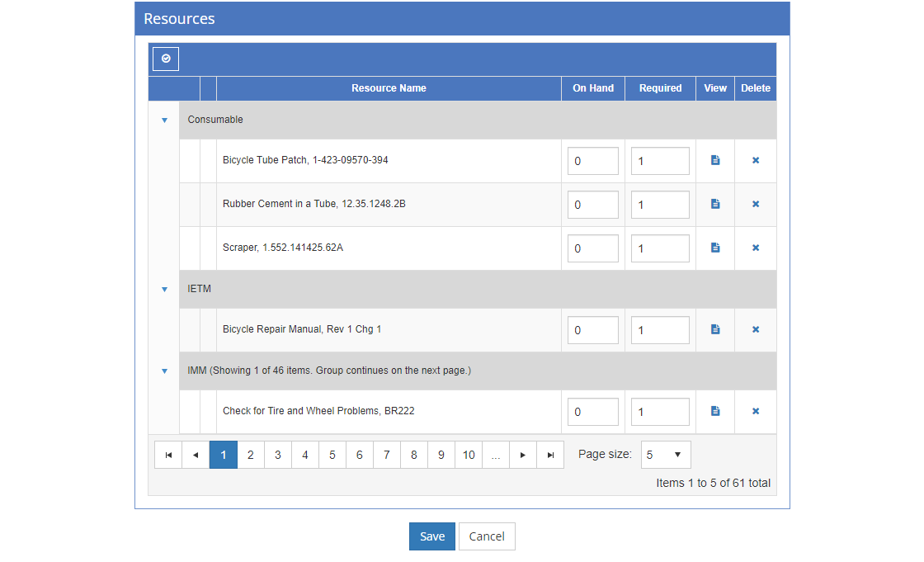Open the Page size dropdown
The image size is (924, 562).
pyautogui.click(x=666, y=455)
